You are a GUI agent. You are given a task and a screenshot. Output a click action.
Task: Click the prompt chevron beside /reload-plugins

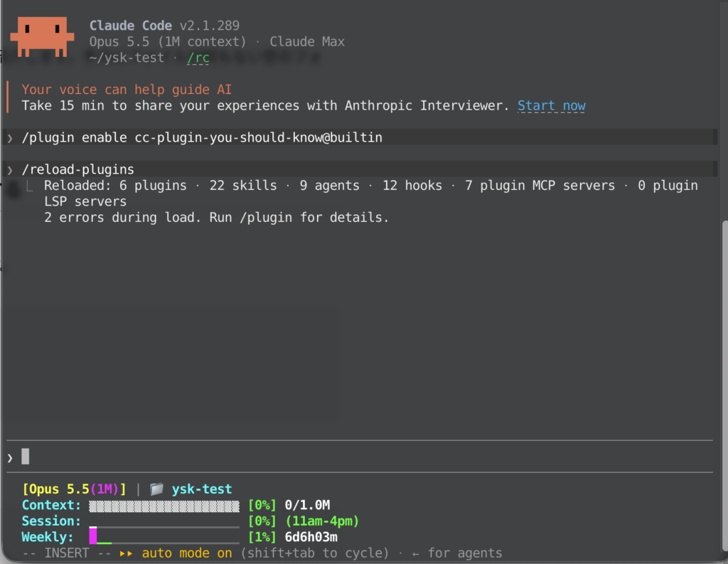[10, 170]
